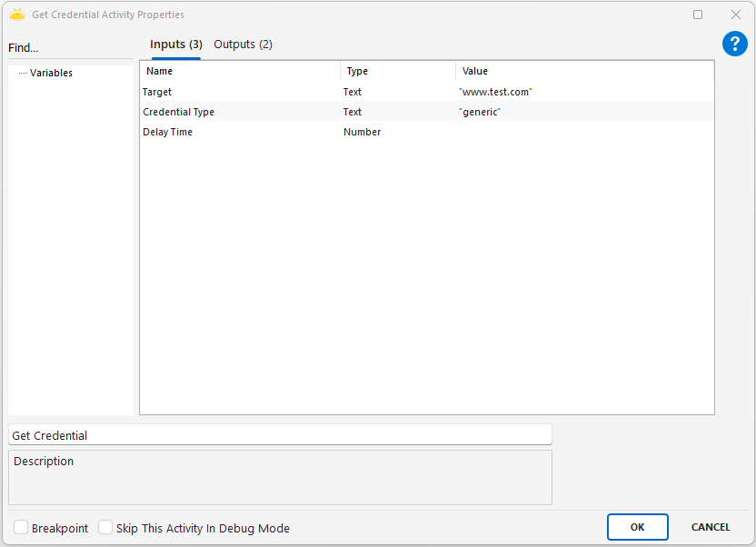Close the Get Credential properties dialog

click(x=736, y=15)
